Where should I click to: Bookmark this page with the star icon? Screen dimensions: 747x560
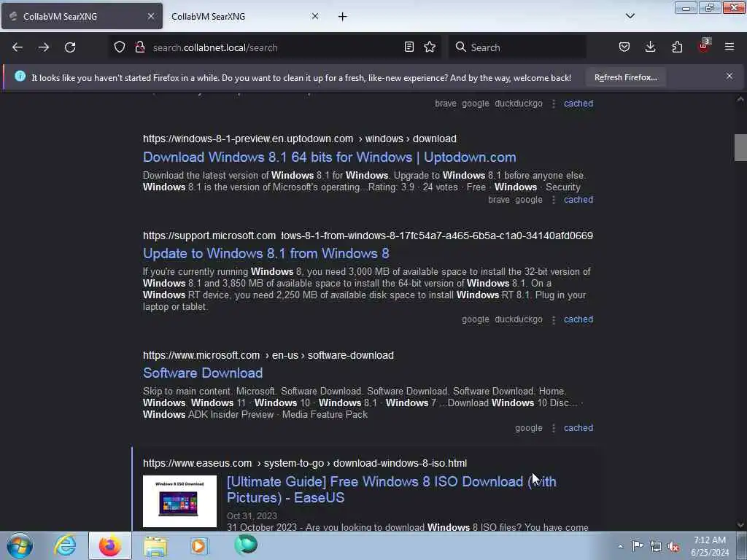[430, 47]
